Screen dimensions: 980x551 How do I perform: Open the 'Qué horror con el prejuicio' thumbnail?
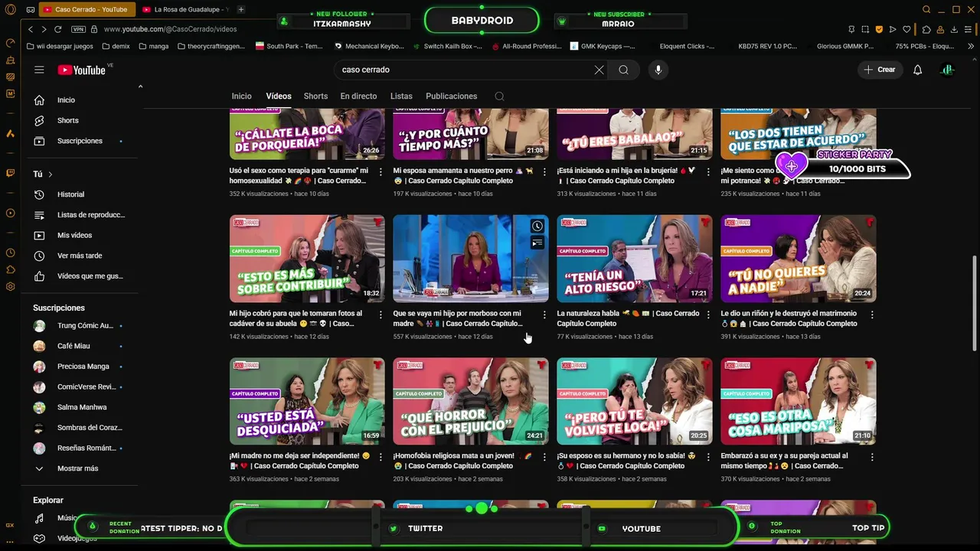pyautogui.click(x=471, y=401)
